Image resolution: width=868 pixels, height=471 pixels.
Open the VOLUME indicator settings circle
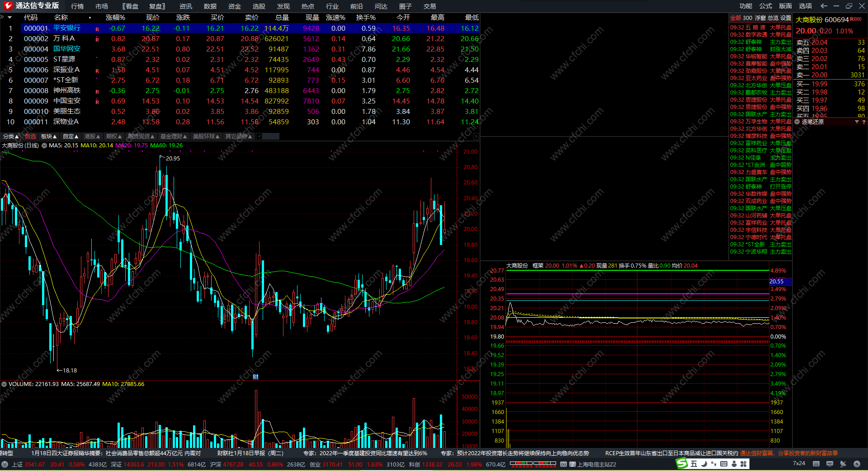[4, 384]
